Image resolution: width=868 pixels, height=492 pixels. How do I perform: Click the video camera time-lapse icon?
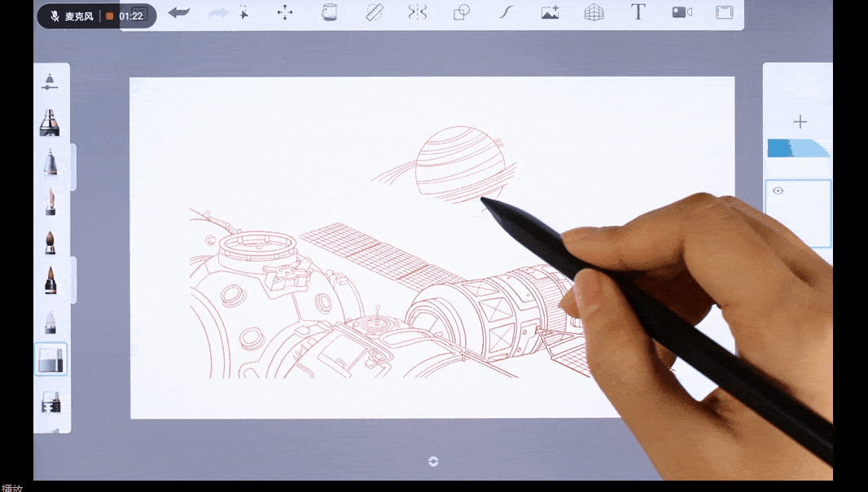[682, 12]
